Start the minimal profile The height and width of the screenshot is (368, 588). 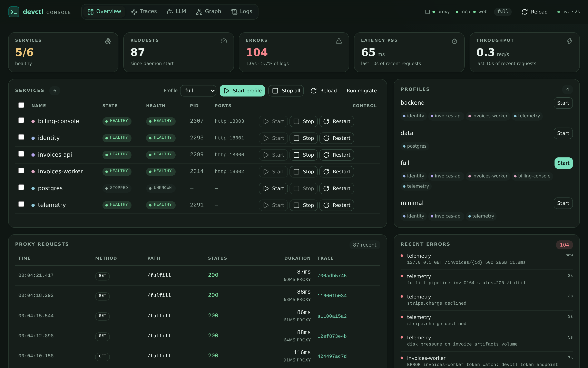(563, 203)
